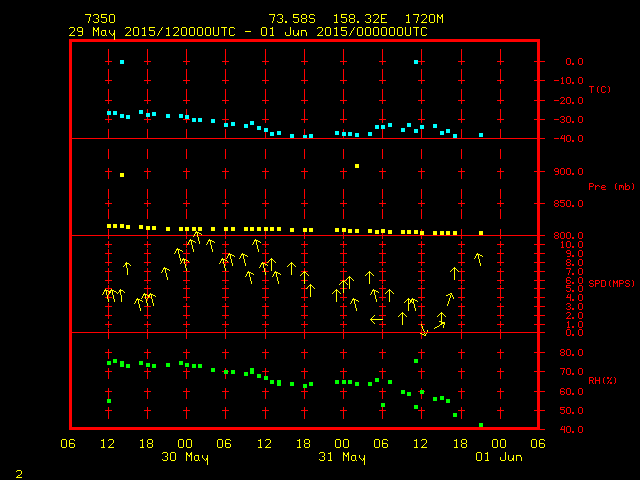Select the T(C) temperature axis label
640x480 pixels.
click(599, 90)
